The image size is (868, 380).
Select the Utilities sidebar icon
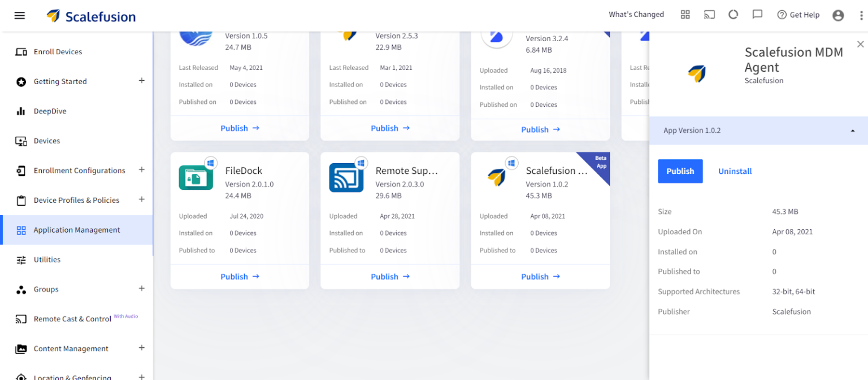[x=20, y=259]
